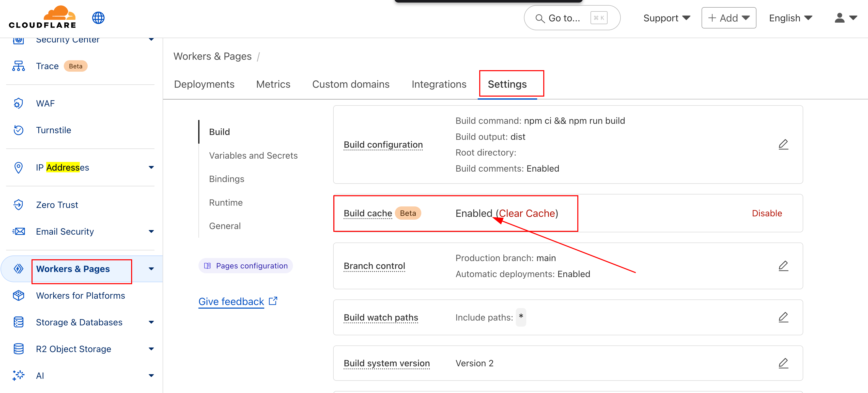Screen dimensions: 868x393
Task: Click the Turnstile icon in the sidebar
Action: (x=19, y=130)
